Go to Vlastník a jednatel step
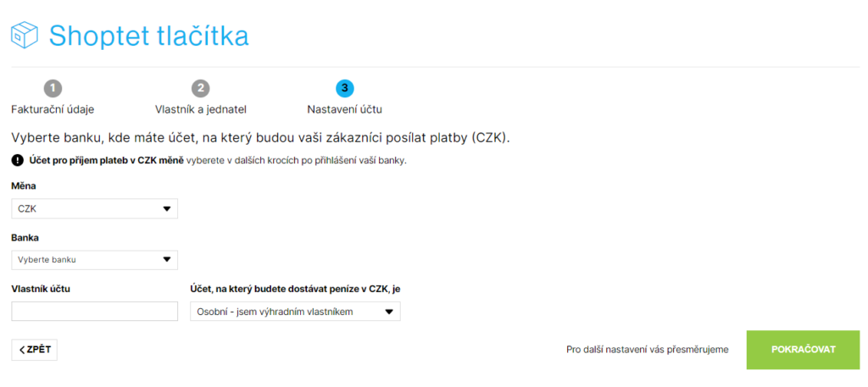Screen dimensions: 868x387 pos(200,109)
